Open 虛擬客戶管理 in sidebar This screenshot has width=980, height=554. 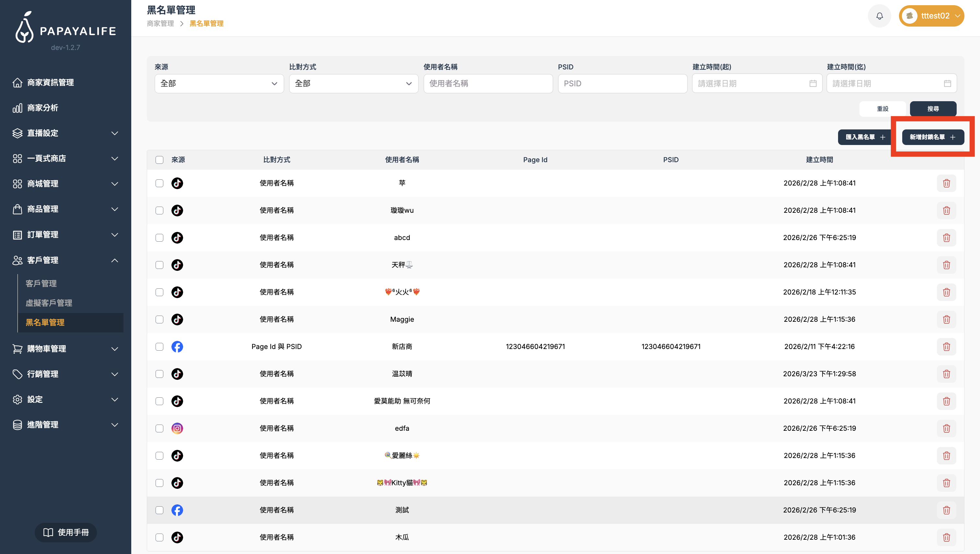[49, 303]
